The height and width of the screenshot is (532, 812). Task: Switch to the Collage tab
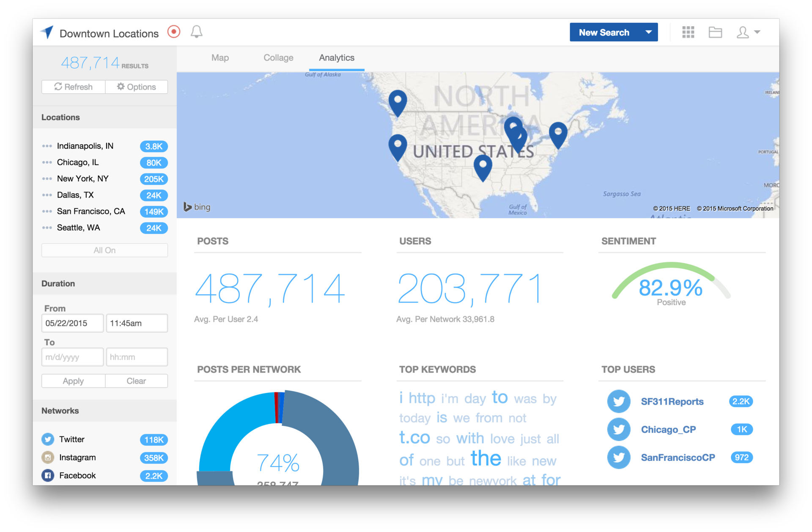coord(278,58)
